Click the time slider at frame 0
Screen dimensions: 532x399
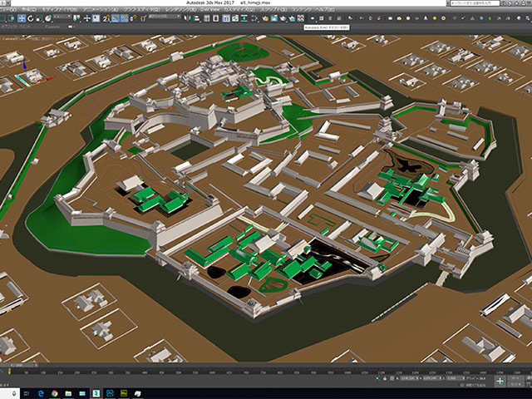coord(17,366)
